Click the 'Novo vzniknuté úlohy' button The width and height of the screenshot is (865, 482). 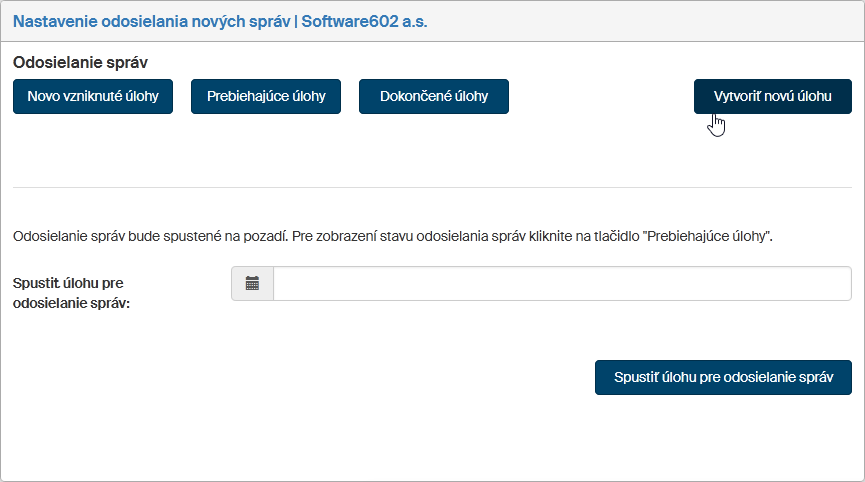pyautogui.click(x=93, y=97)
